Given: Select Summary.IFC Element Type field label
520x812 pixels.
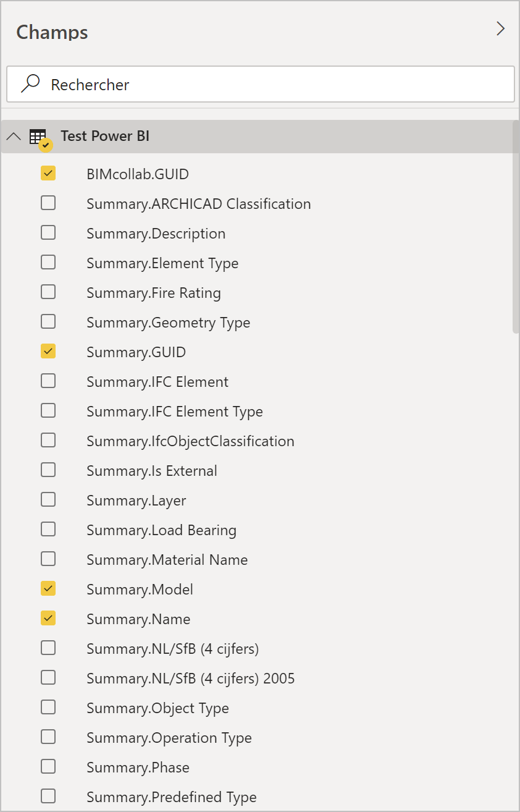Looking at the screenshot, I should point(175,412).
